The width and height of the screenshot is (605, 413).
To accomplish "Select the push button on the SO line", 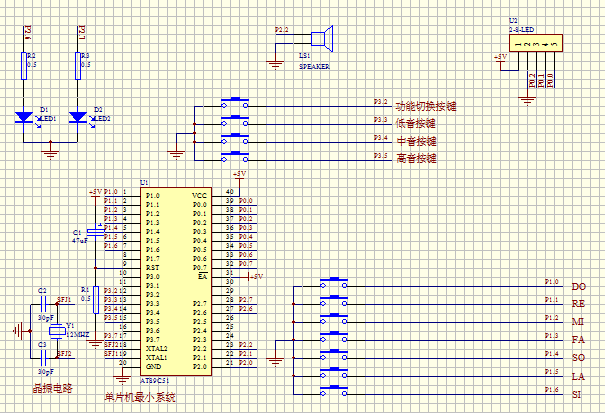I will point(334,356).
